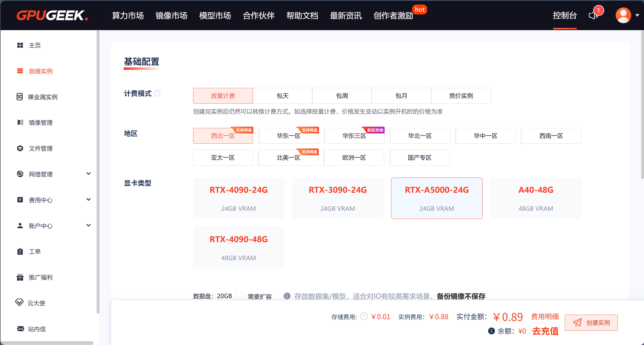Click the 推广福利 gift icon

tap(20, 277)
